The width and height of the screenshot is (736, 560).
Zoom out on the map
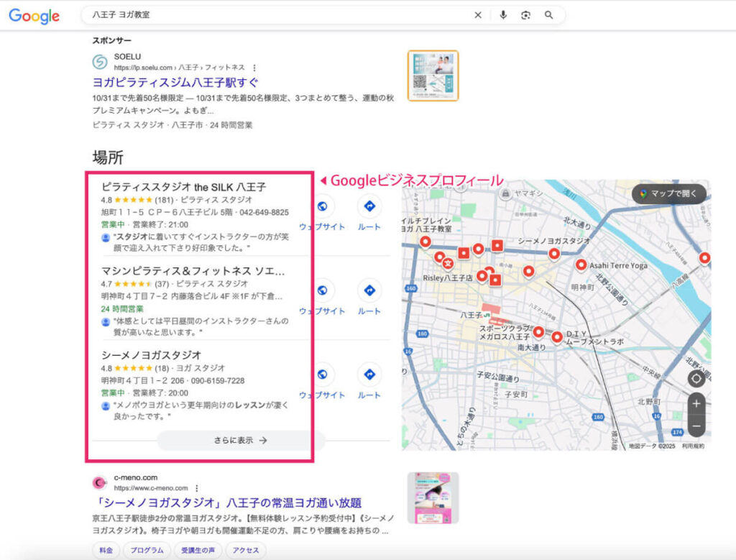[695, 426]
